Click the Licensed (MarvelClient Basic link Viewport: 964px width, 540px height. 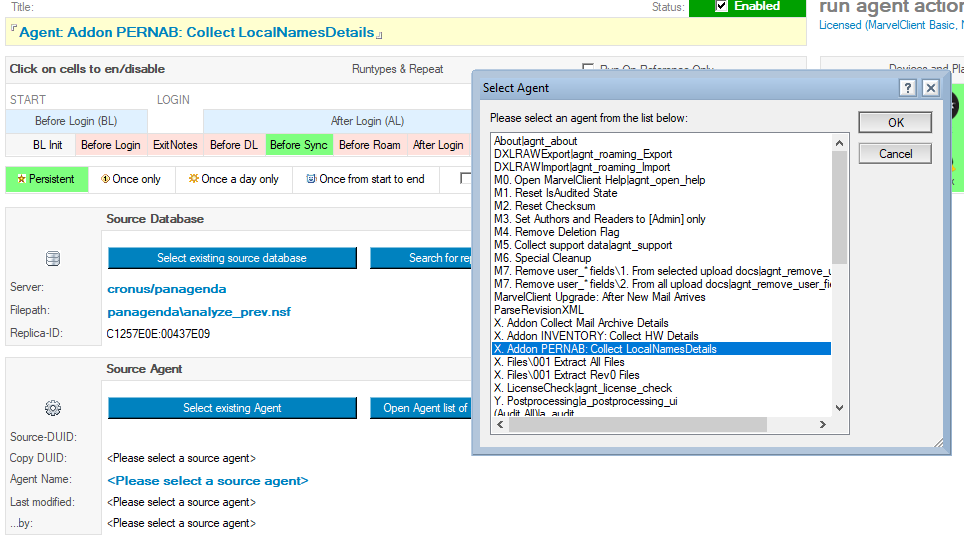click(890, 25)
